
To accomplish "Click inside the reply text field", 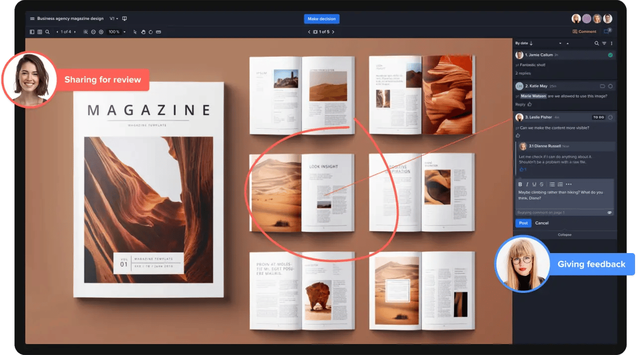I will [564, 195].
